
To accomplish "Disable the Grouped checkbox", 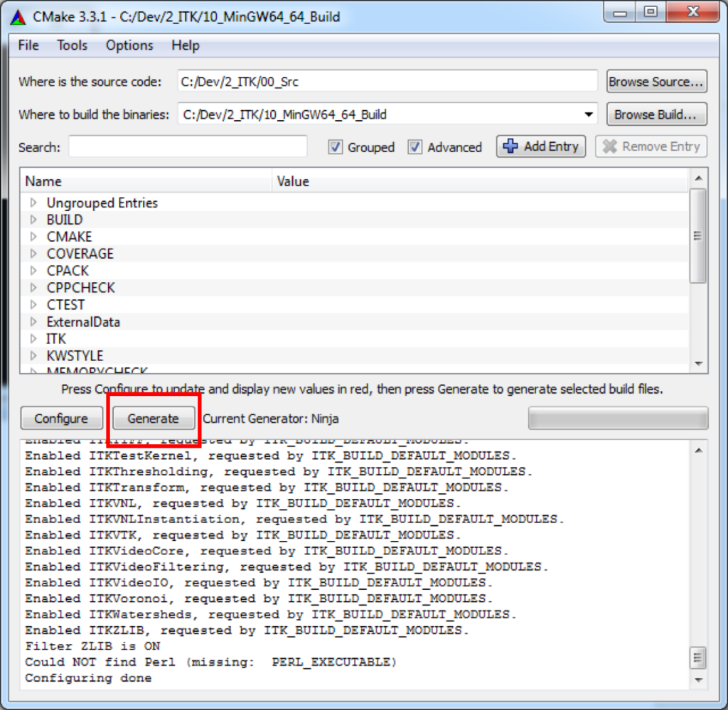I will click(334, 147).
